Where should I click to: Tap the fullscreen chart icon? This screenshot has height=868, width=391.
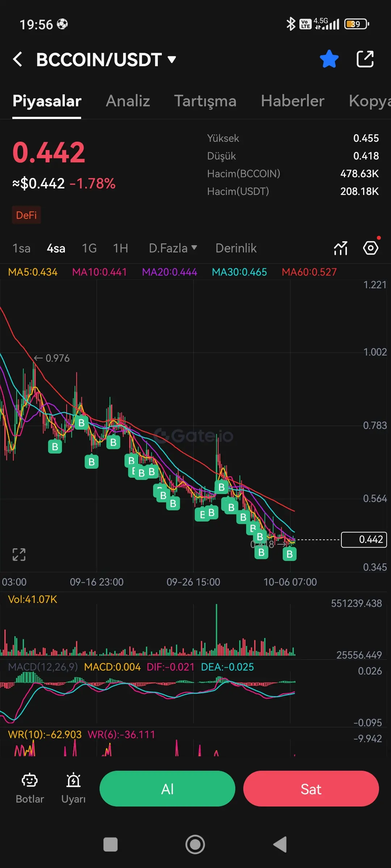[x=19, y=554]
